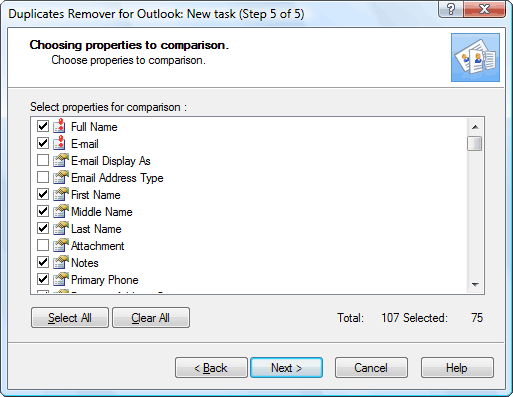Click the First Name property icon
513x397 pixels.
61,194
